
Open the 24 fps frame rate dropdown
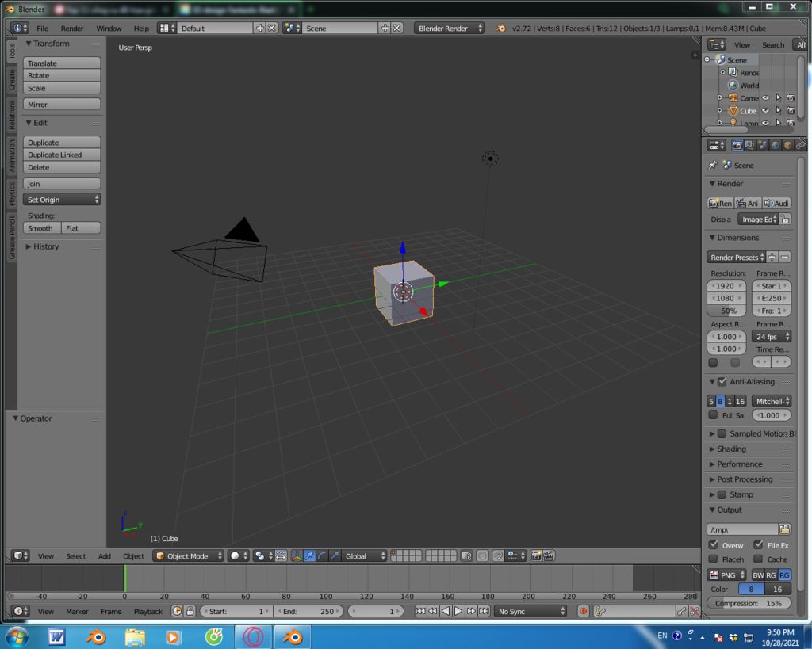click(771, 337)
